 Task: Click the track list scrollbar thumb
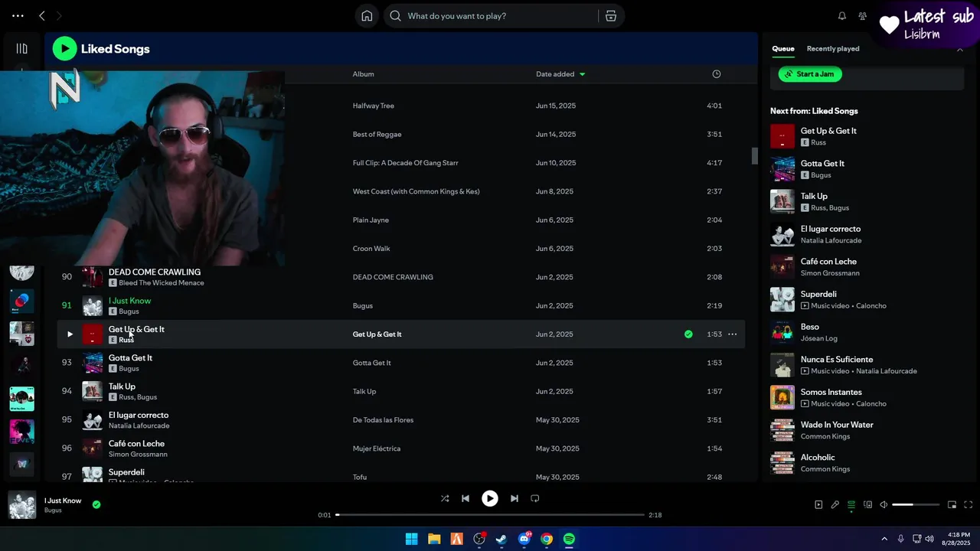[x=754, y=156]
